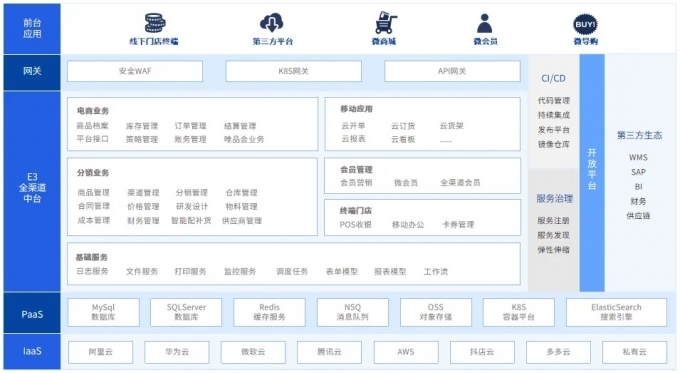Click SAP in 第三方生态
This screenshot has height=373, width=680.
(638, 172)
